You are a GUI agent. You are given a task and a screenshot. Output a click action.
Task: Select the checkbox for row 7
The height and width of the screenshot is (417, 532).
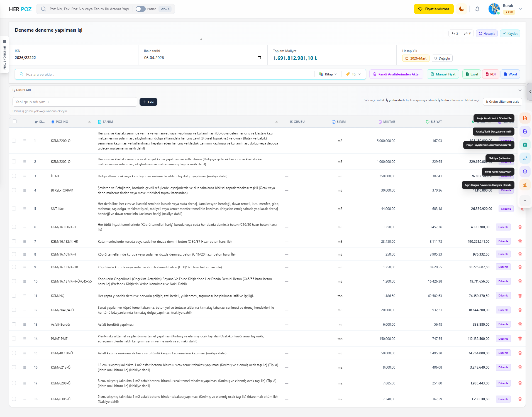(14, 241)
